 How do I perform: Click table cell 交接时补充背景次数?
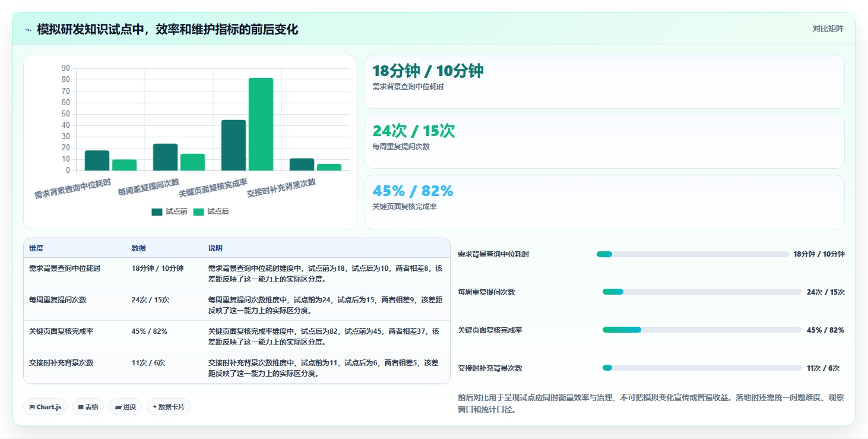point(61,363)
